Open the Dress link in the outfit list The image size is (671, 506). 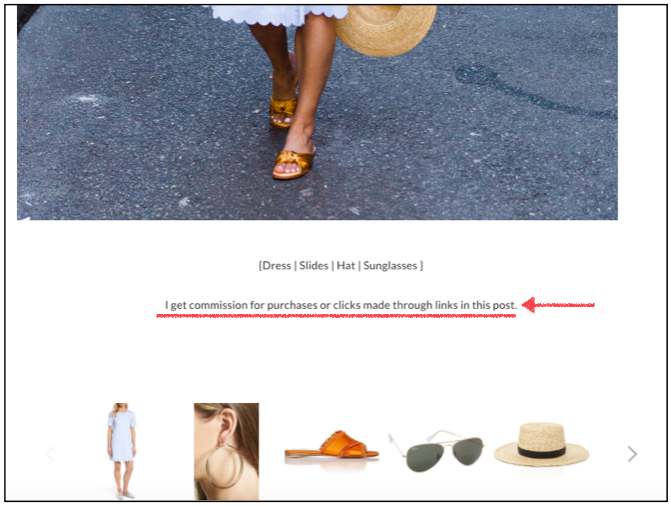tap(276, 266)
